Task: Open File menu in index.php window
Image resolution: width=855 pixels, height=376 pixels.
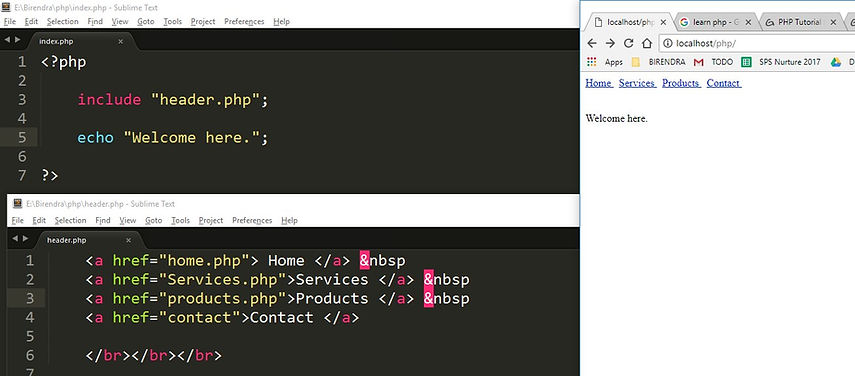Action: point(10,22)
